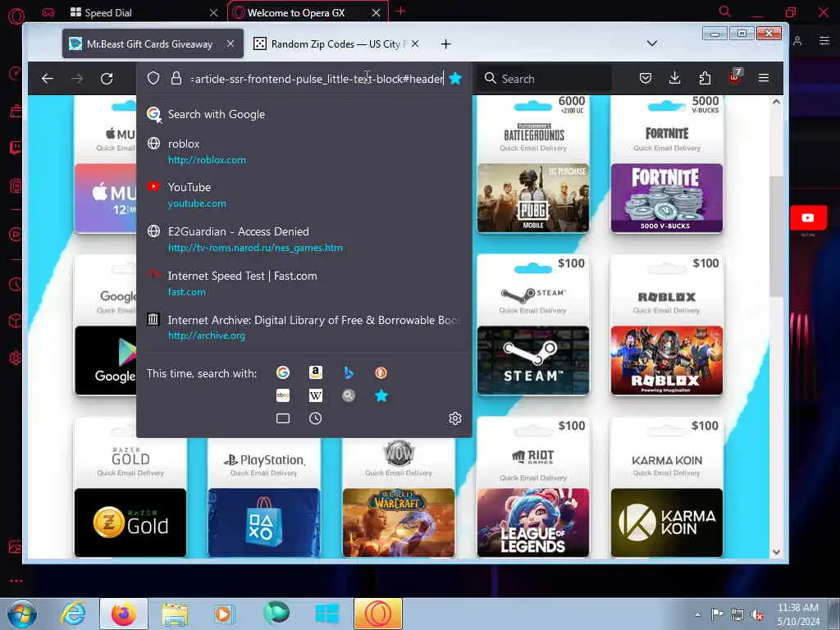The image size is (840, 630).
Task: Add a new Opera GX tab
Action: tap(400, 11)
